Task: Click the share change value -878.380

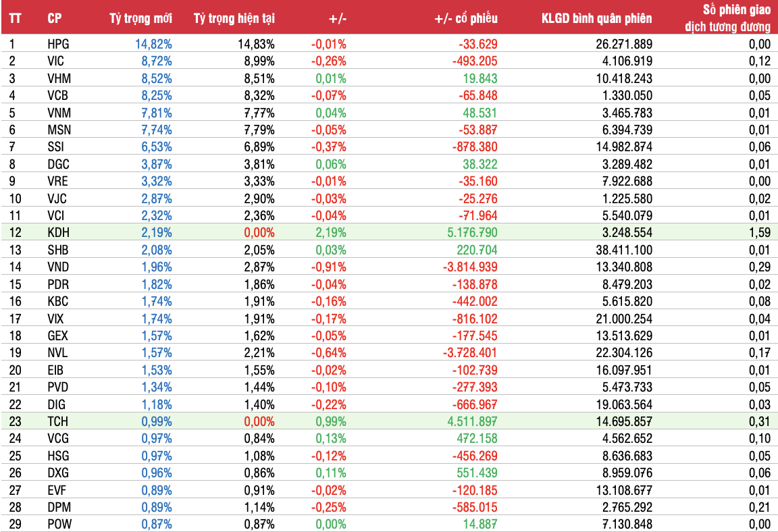Action: pos(474,147)
